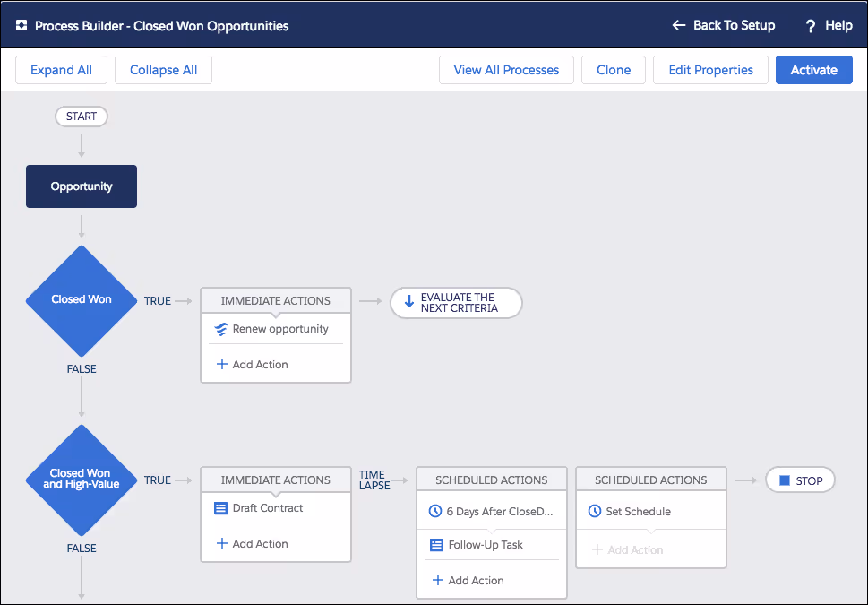868x605 pixels.
Task: Click Add Action below Follow-Up Task
Action: pos(468,581)
